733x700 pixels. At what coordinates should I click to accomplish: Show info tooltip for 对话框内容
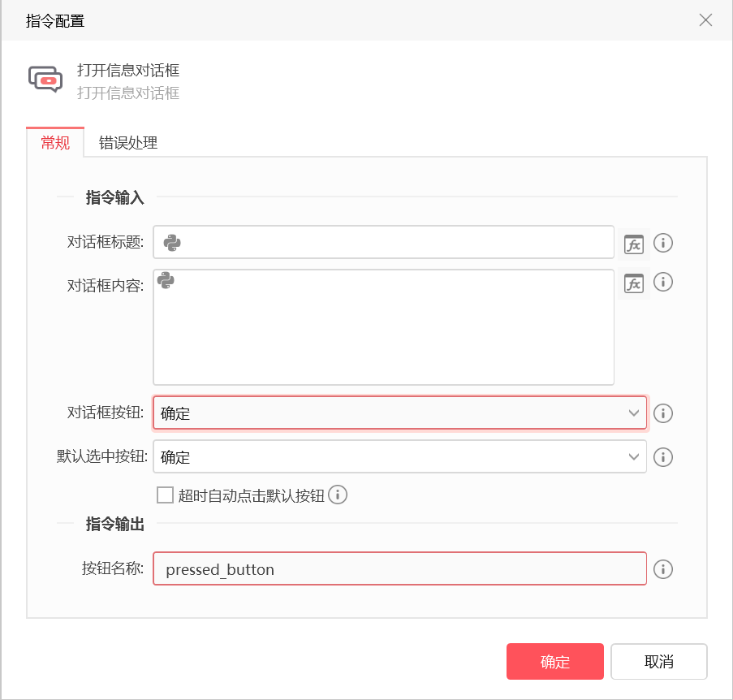tap(663, 282)
